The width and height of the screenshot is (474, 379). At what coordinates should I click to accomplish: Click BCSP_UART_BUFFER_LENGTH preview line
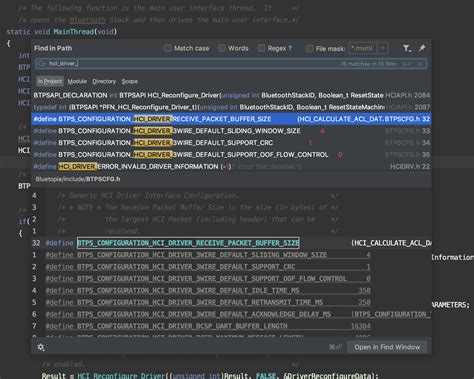(x=208, y=326)
